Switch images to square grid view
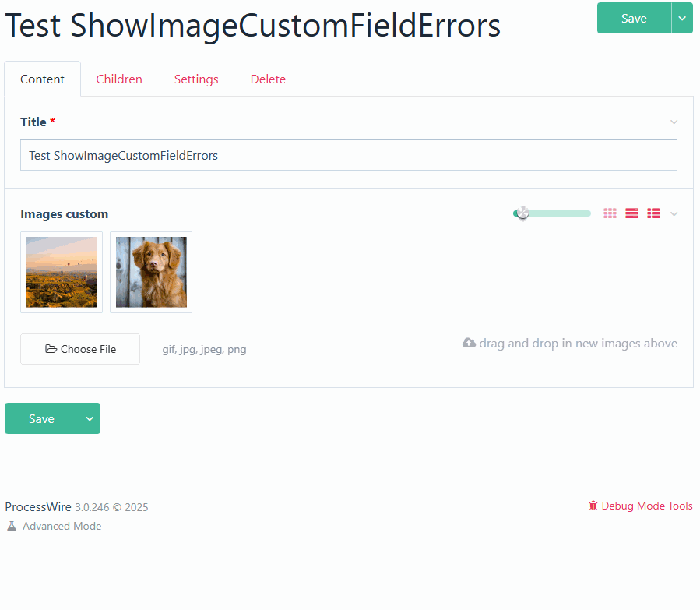Screen dimensions: 700x610 coord(610,213)
